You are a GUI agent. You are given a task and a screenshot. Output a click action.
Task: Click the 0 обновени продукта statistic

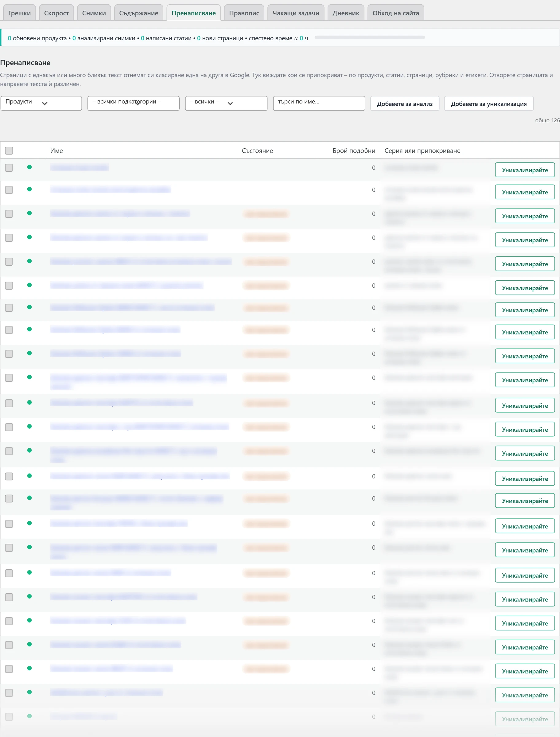point(37,38)
